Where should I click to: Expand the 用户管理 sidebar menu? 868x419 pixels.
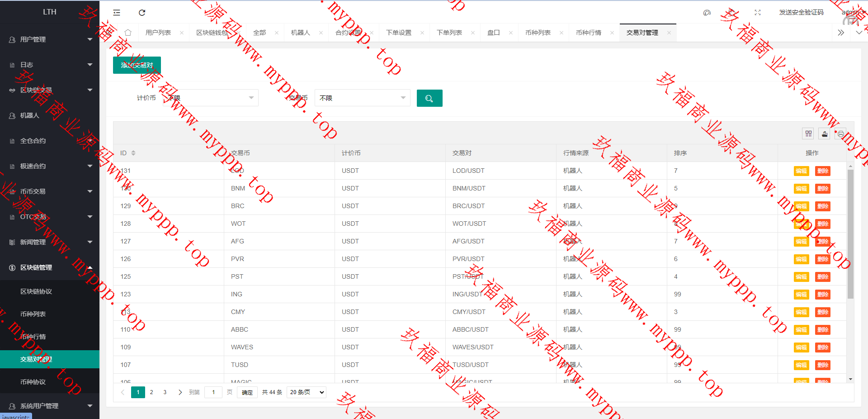pyautogui.click(x=50, y=39)
